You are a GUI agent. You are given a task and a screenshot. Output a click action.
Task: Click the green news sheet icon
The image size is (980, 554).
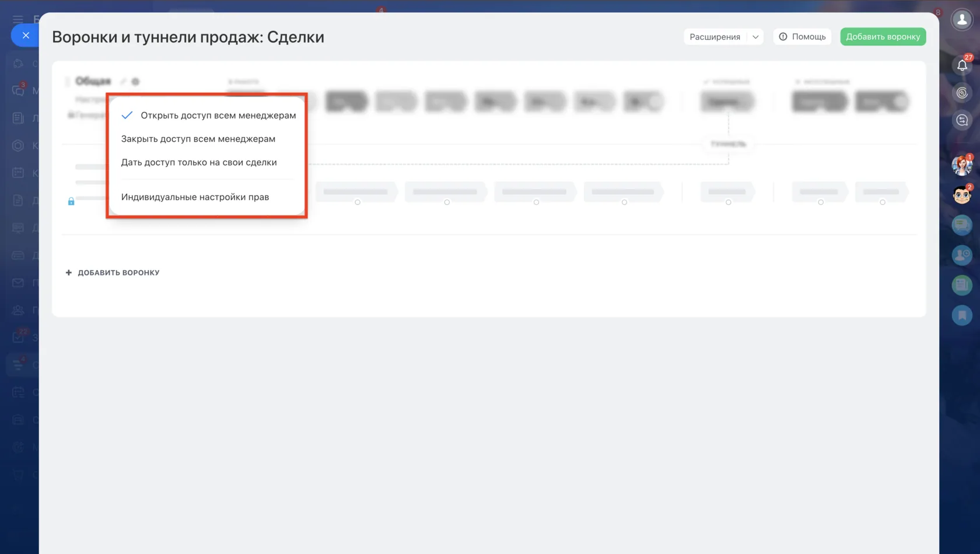coord(962,285)
